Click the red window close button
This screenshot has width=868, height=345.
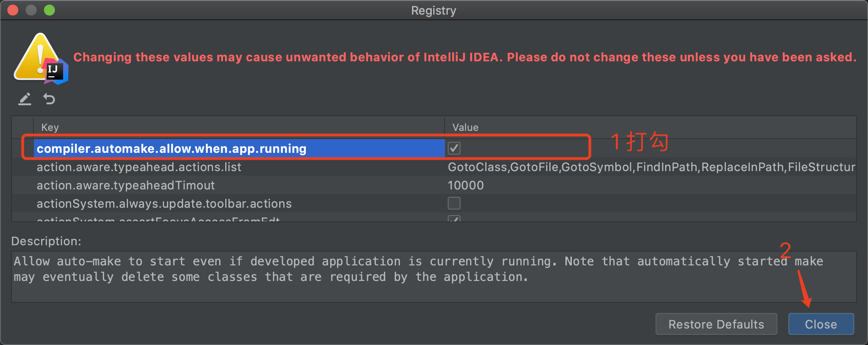[13, 10]
